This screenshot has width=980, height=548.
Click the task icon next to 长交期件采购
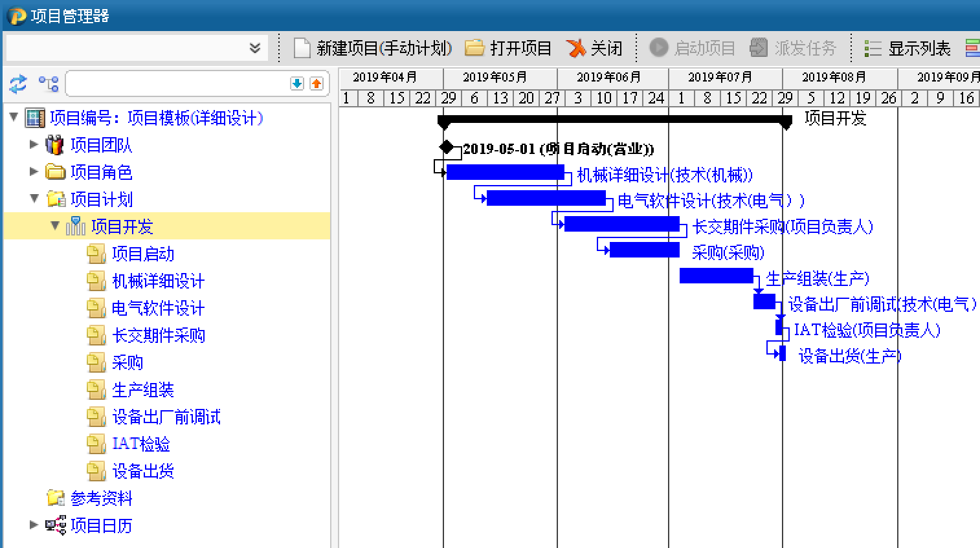pos(96,335)
